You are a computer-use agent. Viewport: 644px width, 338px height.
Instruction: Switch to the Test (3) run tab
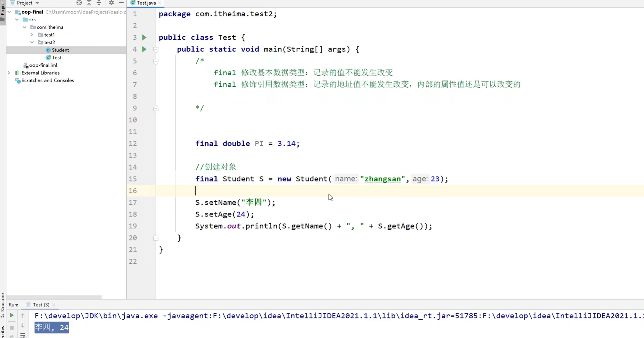pos(40,304)
